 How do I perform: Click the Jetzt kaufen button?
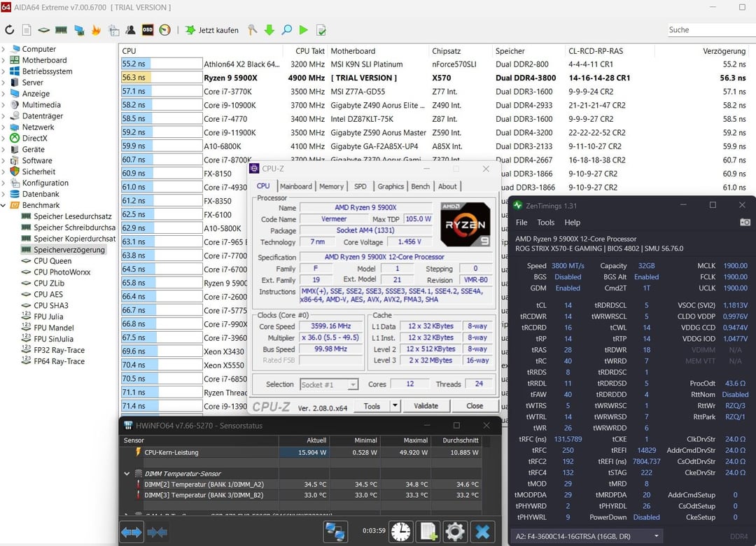(212, 30)
